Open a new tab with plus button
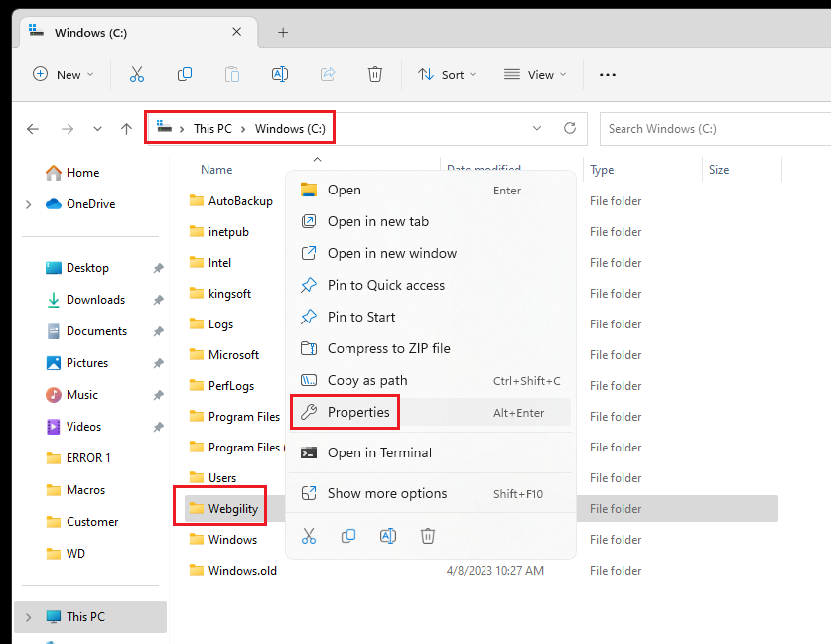This screenshot has height=644, width=831. (283, 33)
